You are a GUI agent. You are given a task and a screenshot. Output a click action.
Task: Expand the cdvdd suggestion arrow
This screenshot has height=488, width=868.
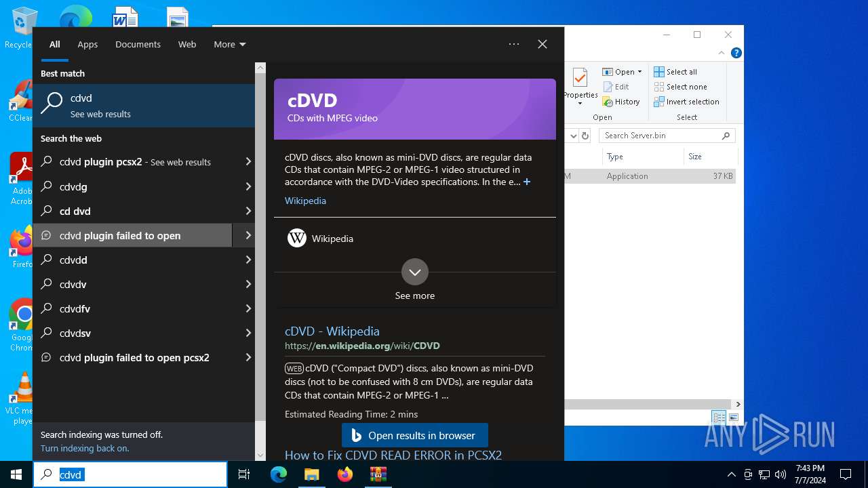tap(248, 260)
